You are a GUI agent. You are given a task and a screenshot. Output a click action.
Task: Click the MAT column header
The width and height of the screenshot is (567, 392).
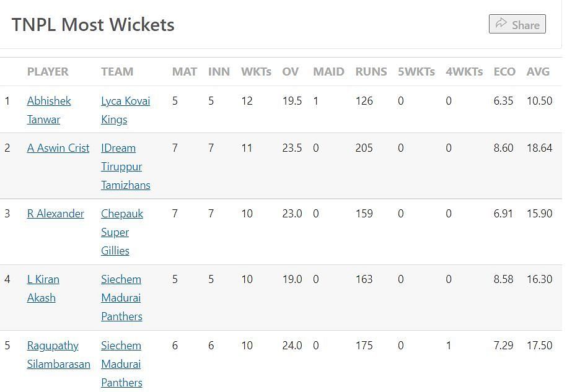[x=185, y=71]
